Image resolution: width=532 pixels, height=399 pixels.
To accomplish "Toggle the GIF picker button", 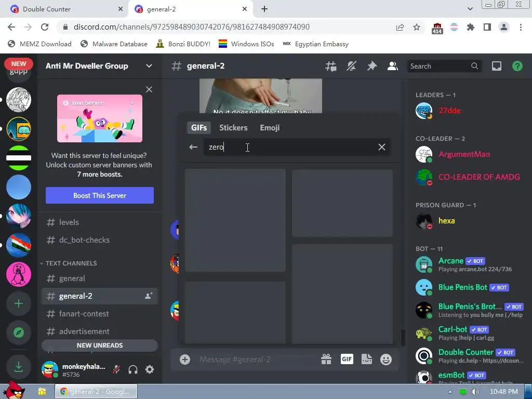I will (x=347, y=360).
